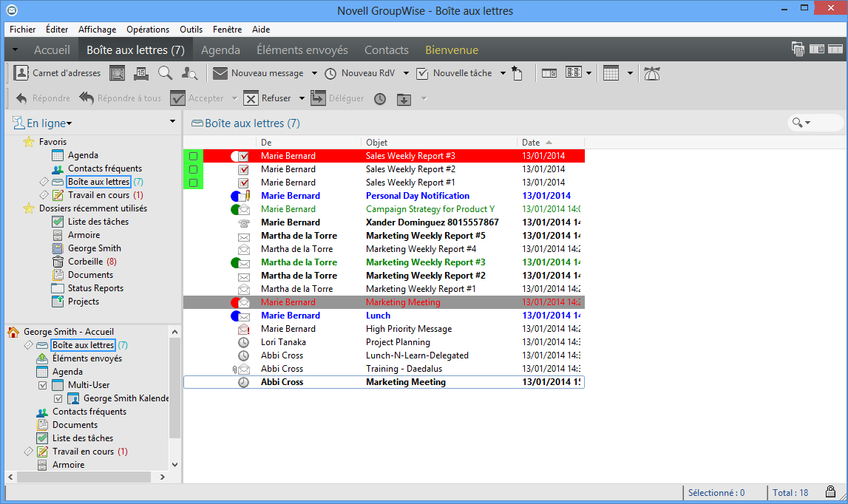Click the blue category dot on Lunch message
This screenshot has height=504, width=848.
(234, 316)
